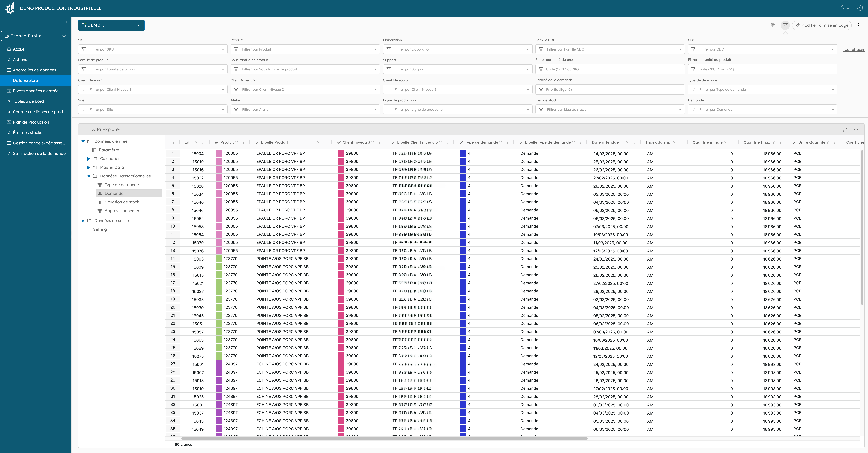Click green product swatch in row 15003
868x453 pixels.
pos(219,259)
